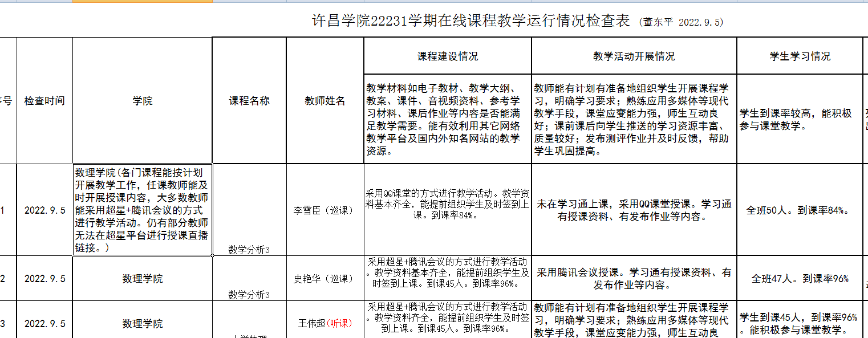Click the 课程建设情况 header cell
Image resolution: width=868 pixels, height=338 pixels.
[448, 56]
